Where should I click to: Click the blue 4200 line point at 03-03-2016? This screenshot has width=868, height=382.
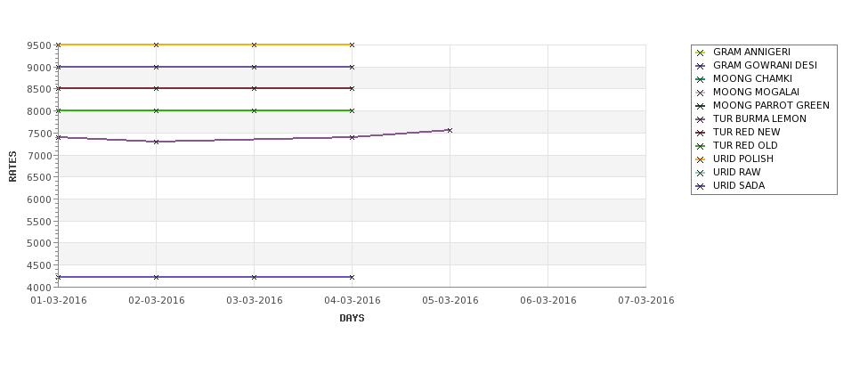254,277
